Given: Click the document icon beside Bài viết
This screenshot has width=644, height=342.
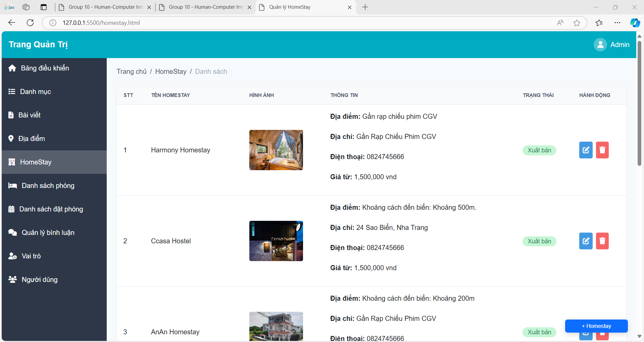Looking at the screenshot, I should [x=11, y=115].
